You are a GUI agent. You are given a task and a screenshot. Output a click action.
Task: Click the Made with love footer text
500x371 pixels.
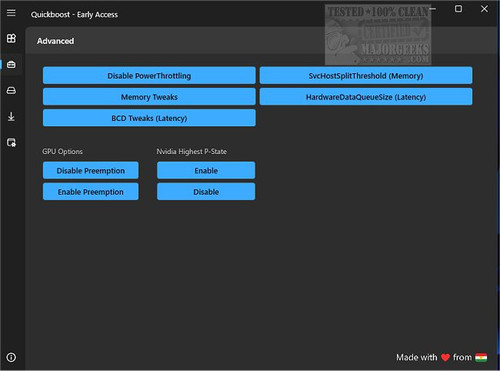pyautogui.click(x=434, y=357)
